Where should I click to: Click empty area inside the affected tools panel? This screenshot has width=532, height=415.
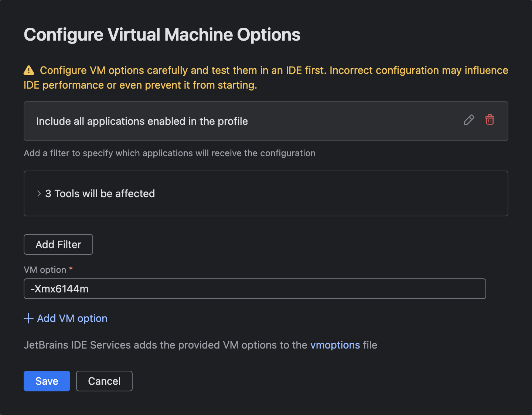(x=332, y=193)
